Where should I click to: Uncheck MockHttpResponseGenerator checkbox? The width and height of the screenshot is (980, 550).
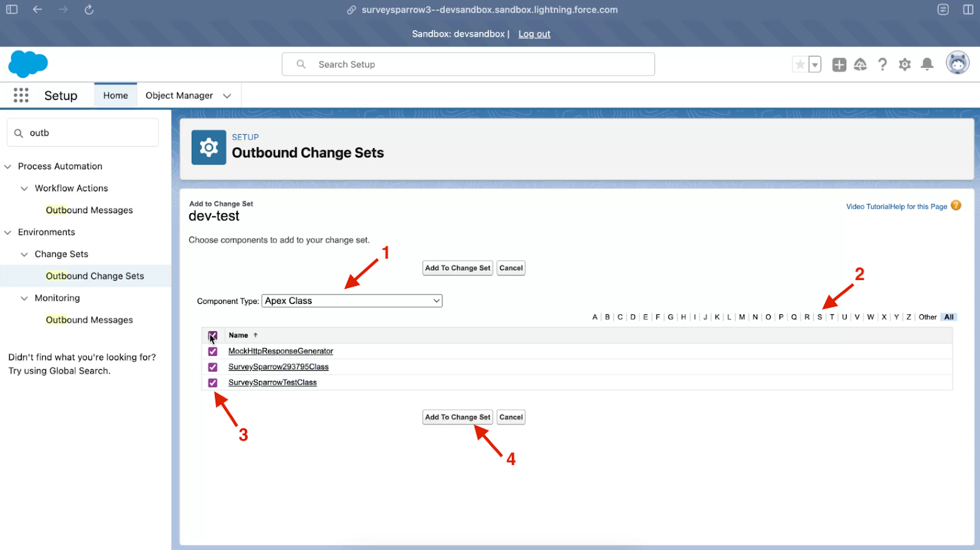(213, 352)
